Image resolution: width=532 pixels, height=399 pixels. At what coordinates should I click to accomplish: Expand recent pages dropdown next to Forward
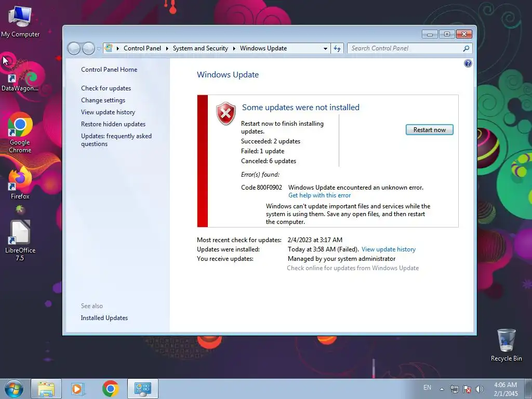[x=99, y=48]
